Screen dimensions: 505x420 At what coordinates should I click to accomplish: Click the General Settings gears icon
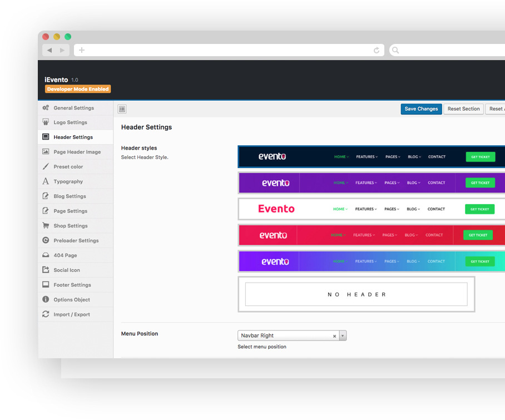[x=46, y=108]
